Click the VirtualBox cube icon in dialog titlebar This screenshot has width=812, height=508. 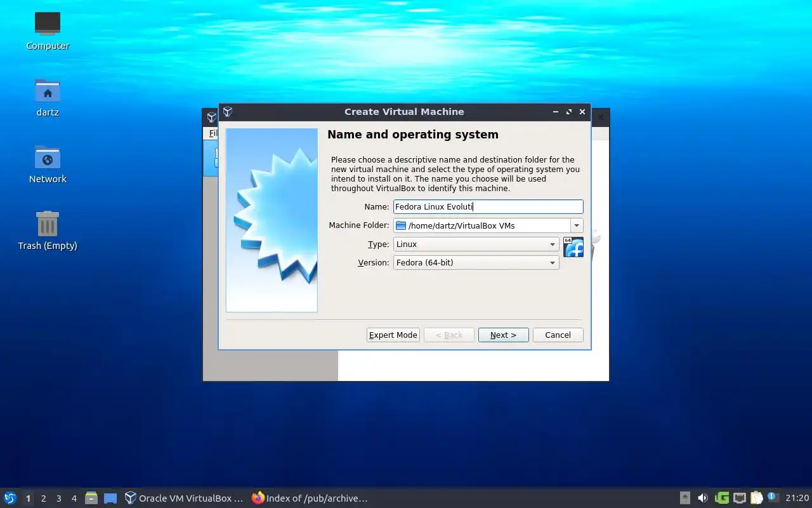(228, 112)
